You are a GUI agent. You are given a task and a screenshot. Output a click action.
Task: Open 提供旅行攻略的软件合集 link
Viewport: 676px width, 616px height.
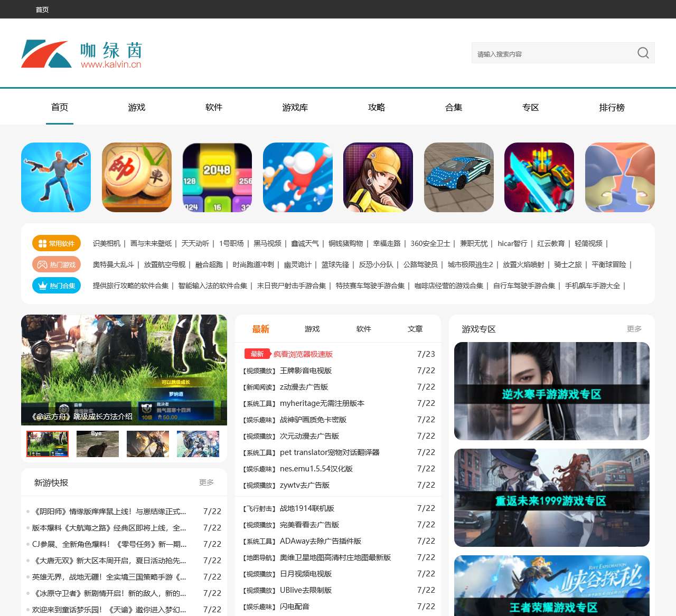click(130, 286)
